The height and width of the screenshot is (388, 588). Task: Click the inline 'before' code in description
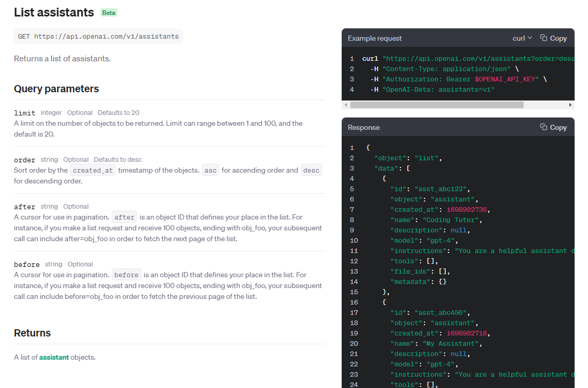(126, 275)
